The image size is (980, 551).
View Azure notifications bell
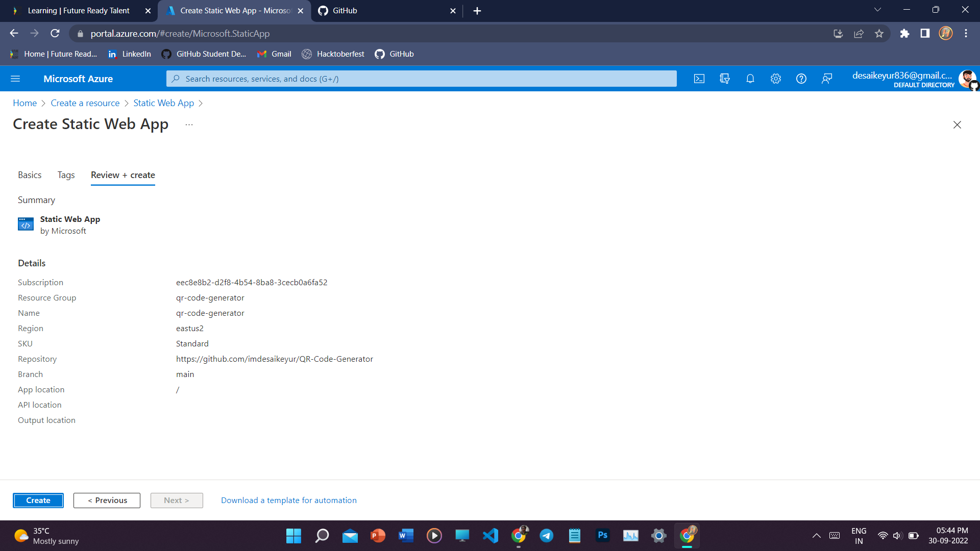click(x=750, y=79)
